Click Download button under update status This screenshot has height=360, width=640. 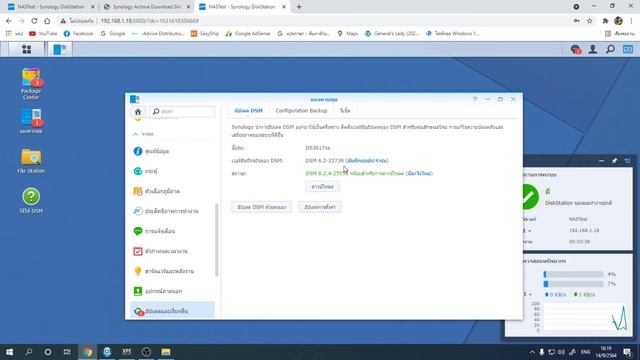[x=322, y=187]
